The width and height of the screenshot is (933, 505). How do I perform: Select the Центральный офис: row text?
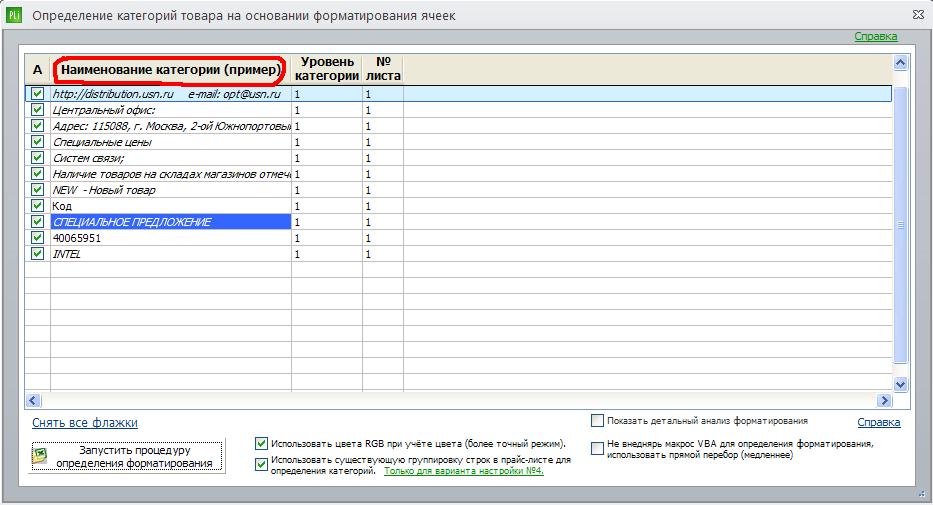[x=104, y=110]
